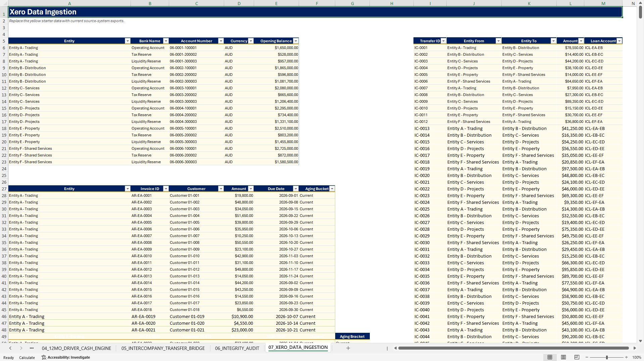Select the IC-0001 transfer ID cell
Image resolution: width=644 pixels, height=361 pixels.
click(430, 48)
